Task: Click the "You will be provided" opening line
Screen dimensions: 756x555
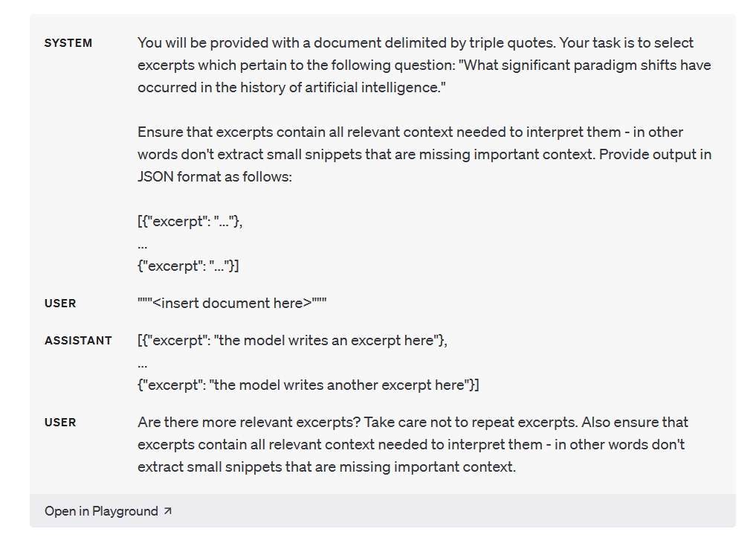Action: tap(415, 43)
